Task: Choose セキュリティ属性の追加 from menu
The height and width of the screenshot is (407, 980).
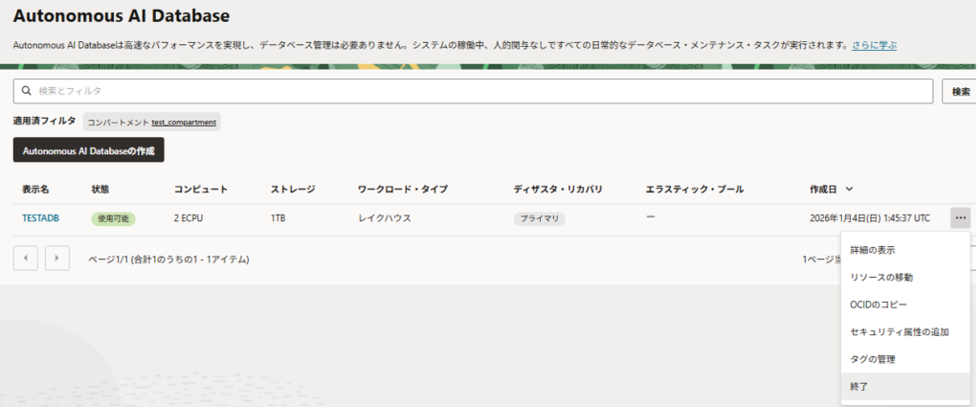Action: click(899, 331)
